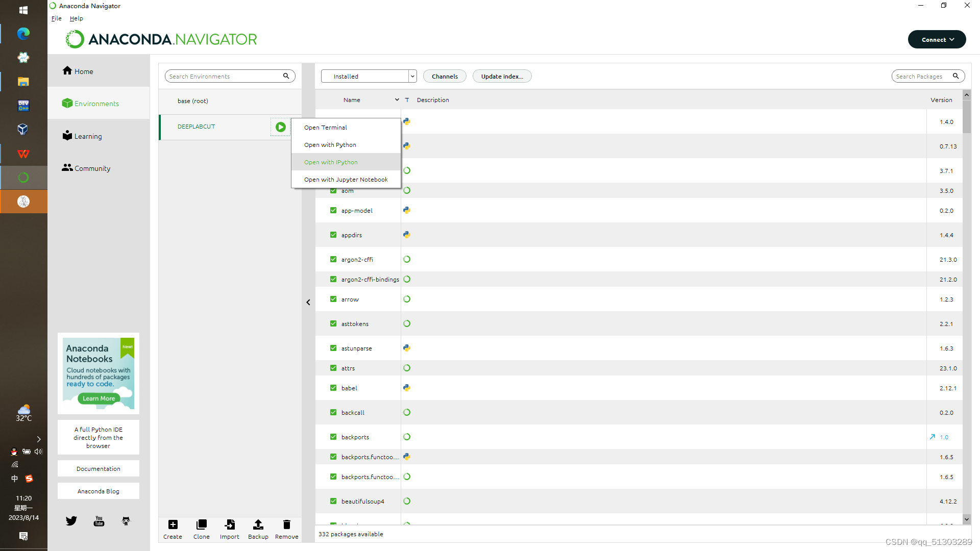The image size is (980, 551).
Task: Toggle the argon2-cffi package checkbox
Action: coord(333,259)
